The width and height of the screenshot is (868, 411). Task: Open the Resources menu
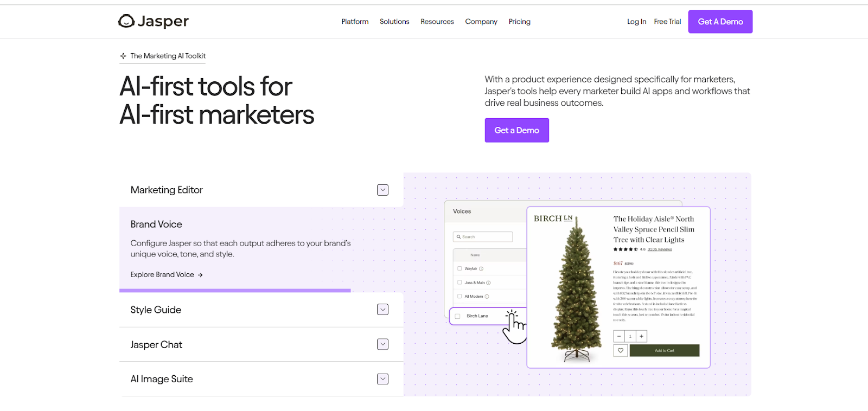tap(437, 22)
